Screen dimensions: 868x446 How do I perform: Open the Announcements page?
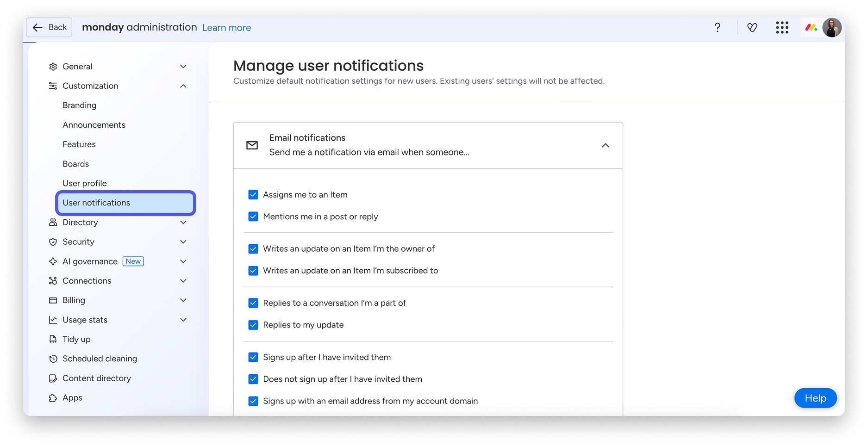pos(94,125)
